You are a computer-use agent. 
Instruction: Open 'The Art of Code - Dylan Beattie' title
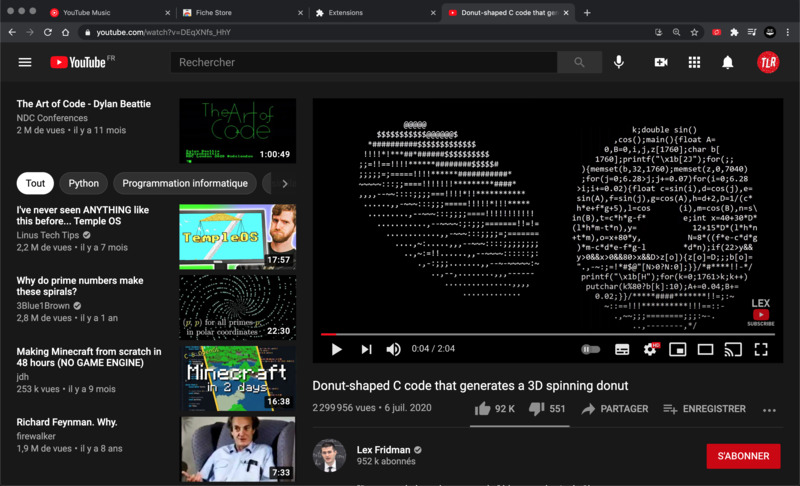(x=84, y=104)
